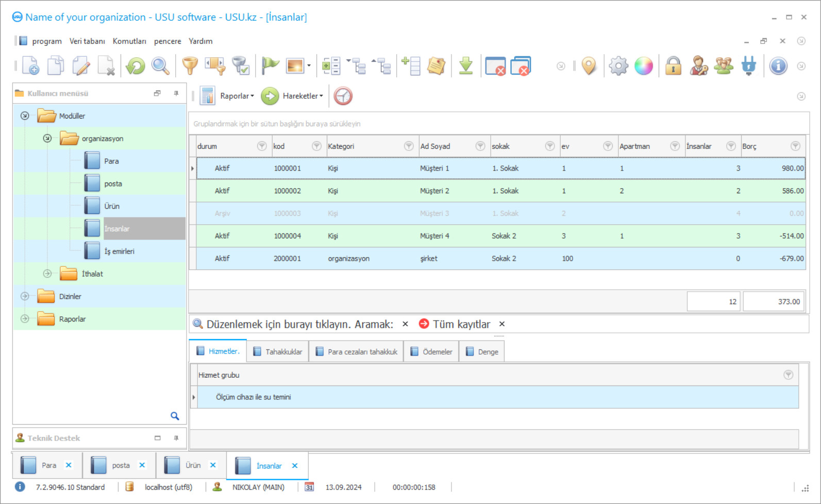Open the search magnifier tool in toolbar
Image resolution: width=821 pixels, height=504 pixels.
pos(160,66)
